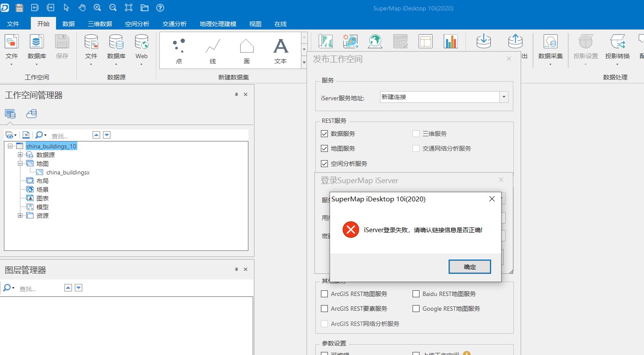Screen dimensions: 644x355
Task: Pin the 工作空间管理器 panel
Action: 236,95
